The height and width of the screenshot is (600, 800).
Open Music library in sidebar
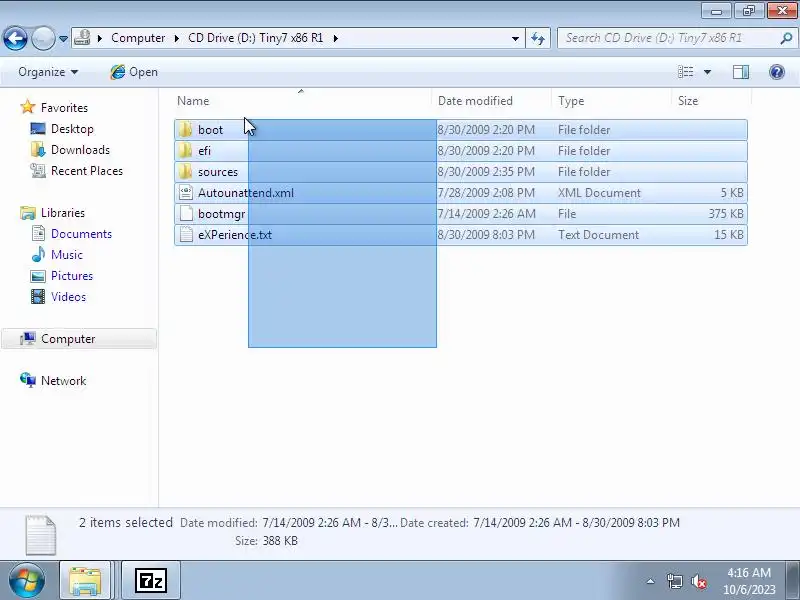[66, 254]
